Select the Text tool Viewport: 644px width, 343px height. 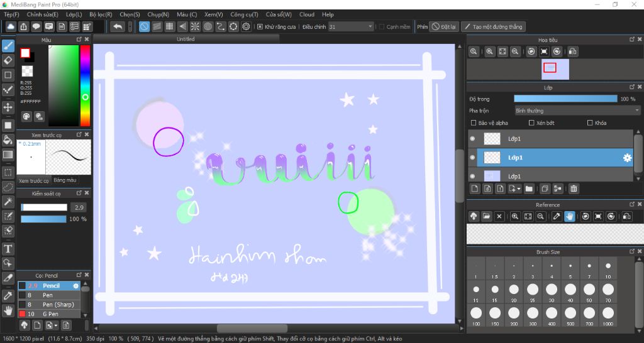[x=8, y=249]
